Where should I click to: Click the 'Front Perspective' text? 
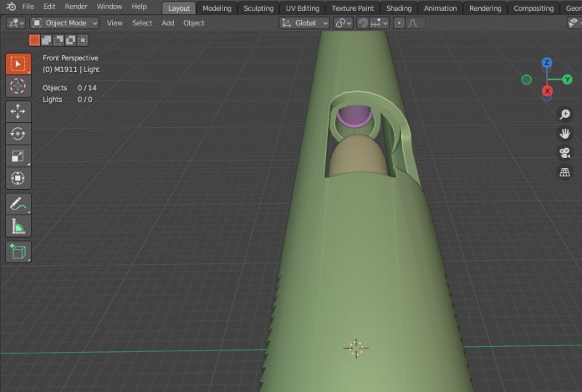click(71, 58)
